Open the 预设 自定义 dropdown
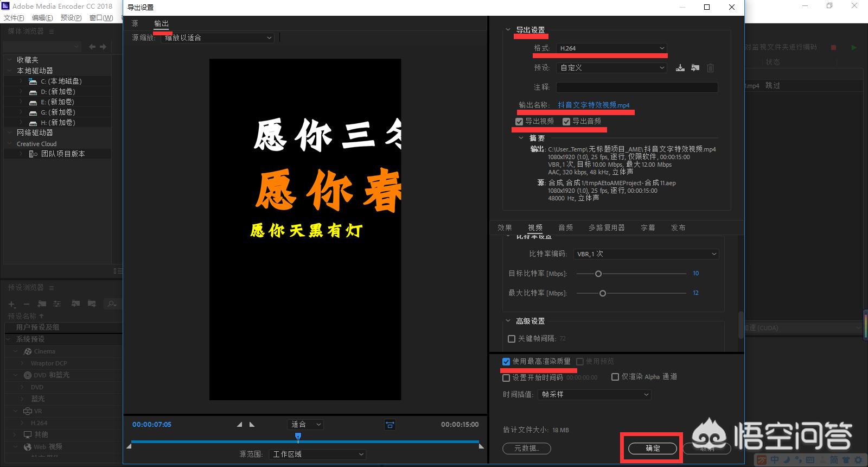This screenshot has width=868, height=467. (x=611, y=68)
